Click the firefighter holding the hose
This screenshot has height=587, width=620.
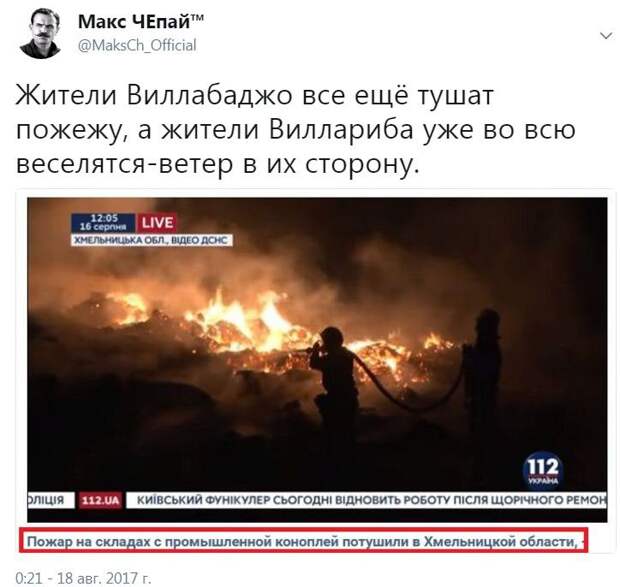pyautogui.click(x=335, y=379)
